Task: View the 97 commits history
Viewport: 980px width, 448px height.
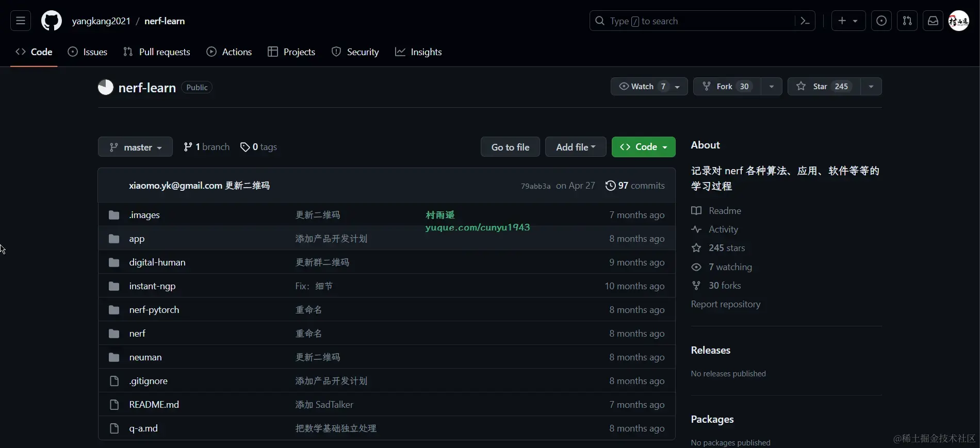Action: coord(635,186)
